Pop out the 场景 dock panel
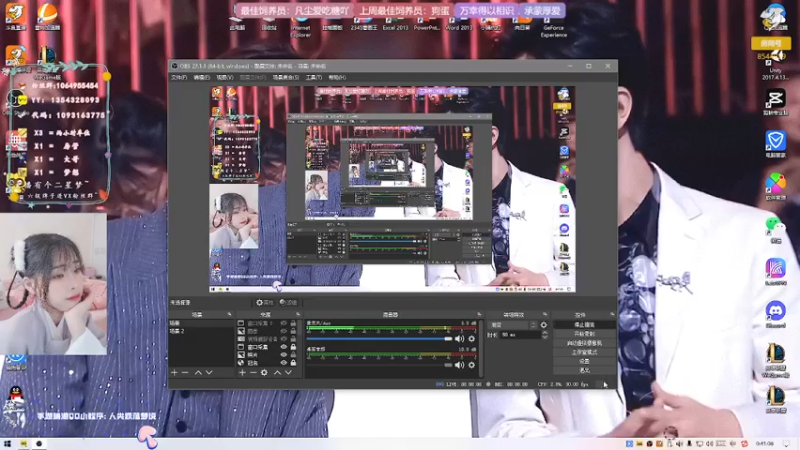 (x=229, y=314)
